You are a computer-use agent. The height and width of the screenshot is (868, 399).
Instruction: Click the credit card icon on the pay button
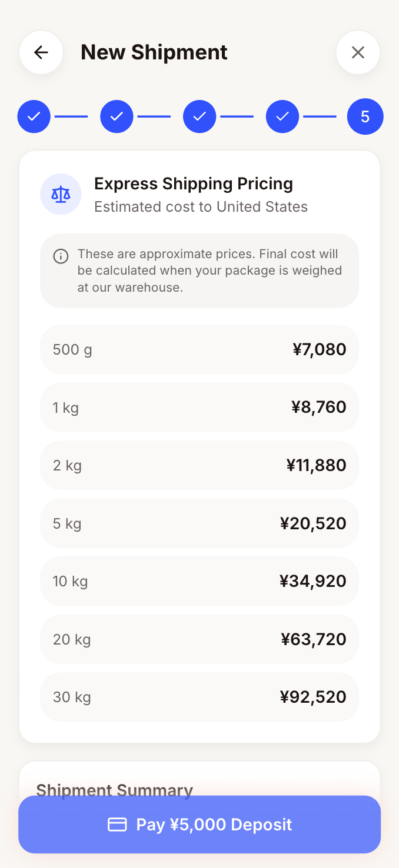[x=117, y=824]
